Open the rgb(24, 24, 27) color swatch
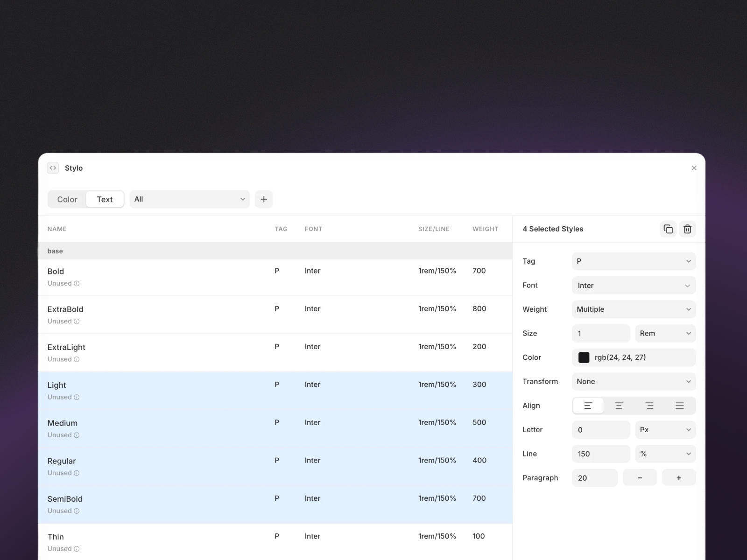Viewport: 747px width, 560px height. point(584,357)
